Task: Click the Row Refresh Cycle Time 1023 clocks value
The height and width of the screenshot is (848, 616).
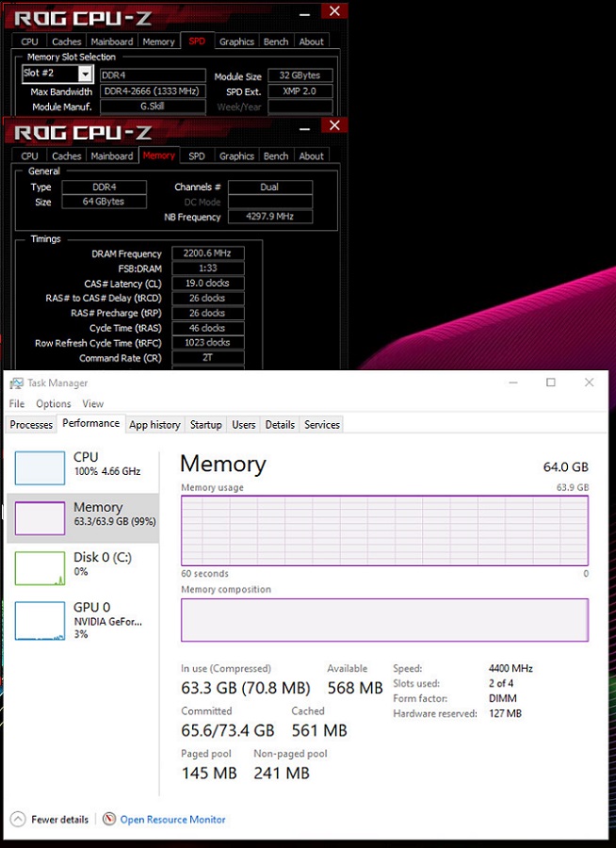Action: [207, 342]
